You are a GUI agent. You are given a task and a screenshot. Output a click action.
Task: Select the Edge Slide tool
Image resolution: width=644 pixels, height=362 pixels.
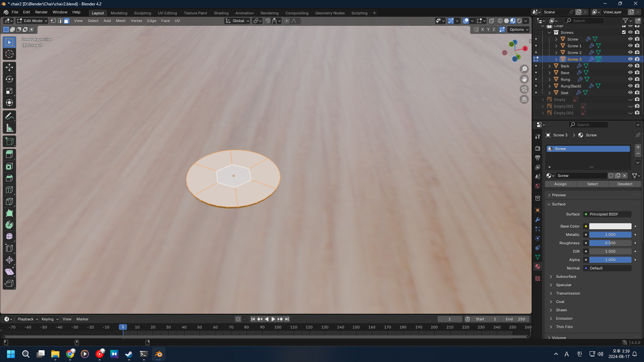(9, 248)
